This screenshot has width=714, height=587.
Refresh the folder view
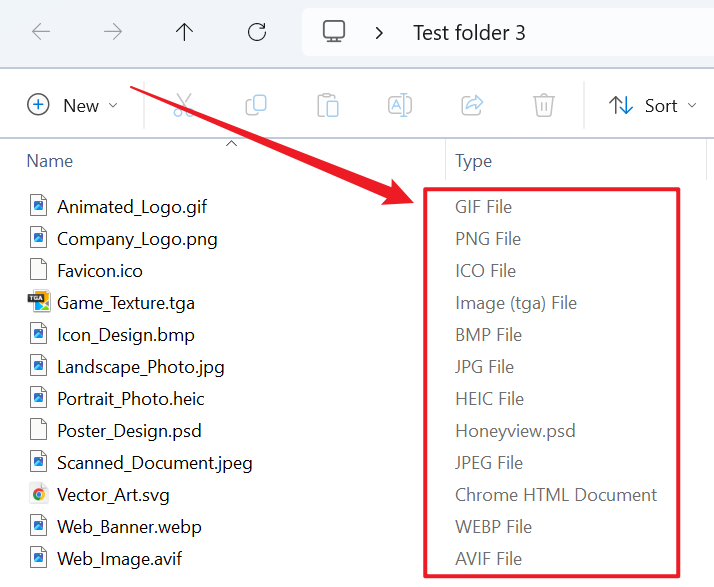(257, 32)
